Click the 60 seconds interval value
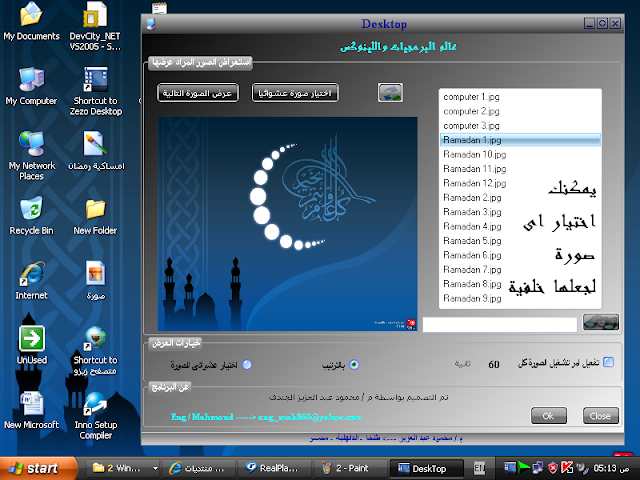 (x=494, y=364)
